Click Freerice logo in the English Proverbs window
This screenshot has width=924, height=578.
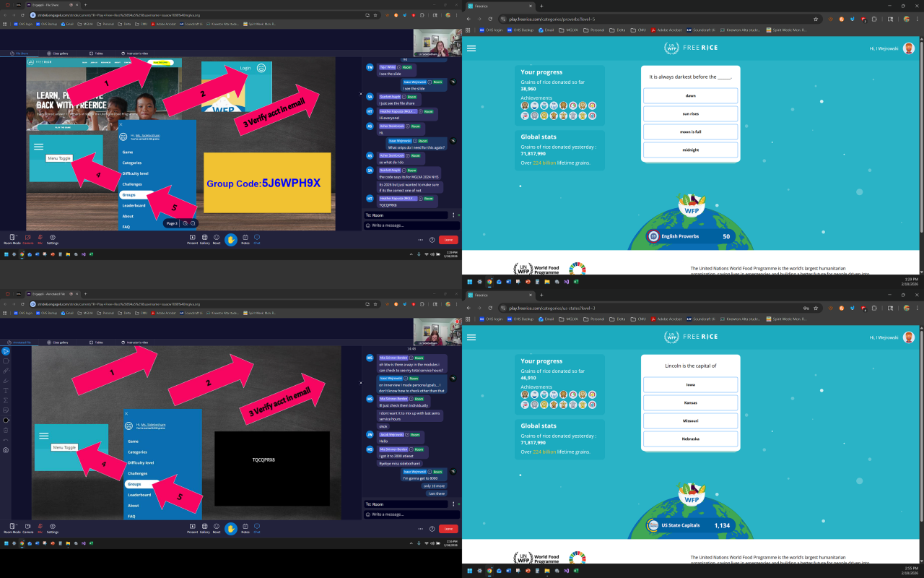click(691, 48)
